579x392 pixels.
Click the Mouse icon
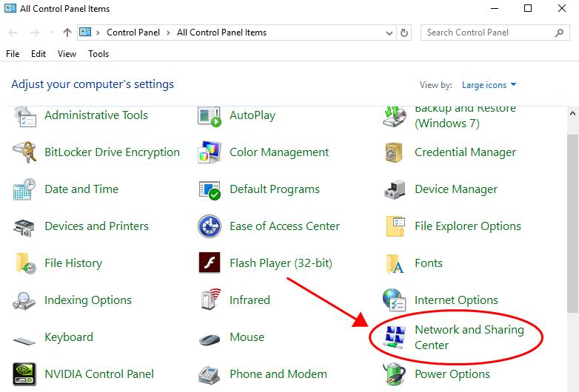coord(210,339)
